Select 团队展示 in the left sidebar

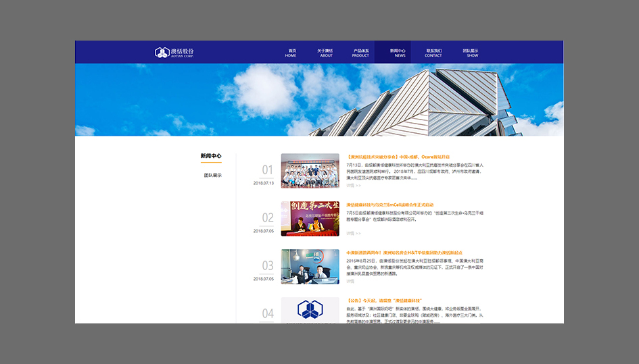click(x=213, y=175)
